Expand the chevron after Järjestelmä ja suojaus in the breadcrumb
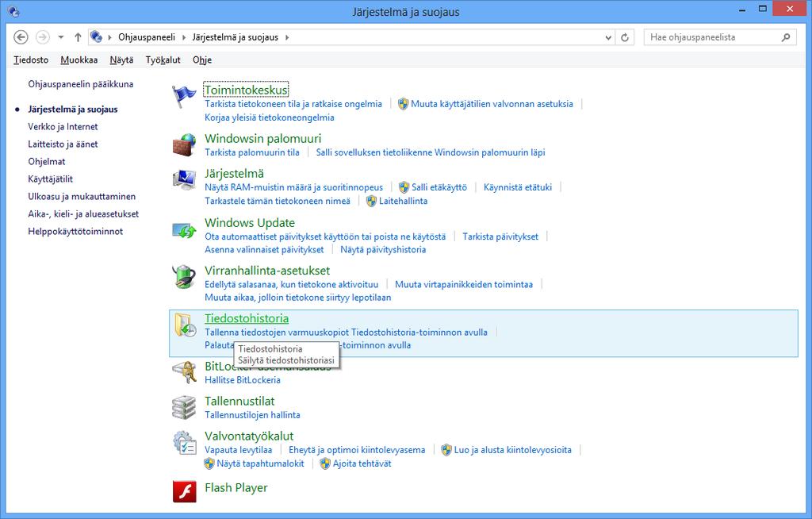Image resolution: width=812 pixels, height=519 pixels. point(287,37)
